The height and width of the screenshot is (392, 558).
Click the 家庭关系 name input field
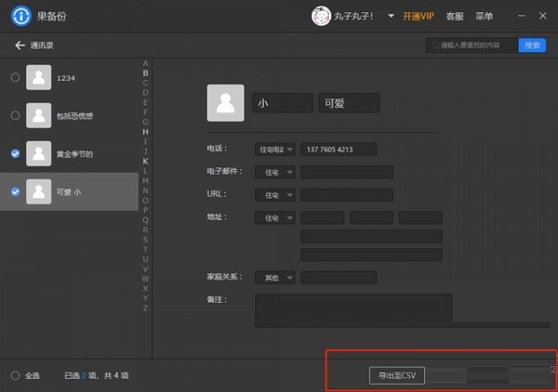pos(339,278)
